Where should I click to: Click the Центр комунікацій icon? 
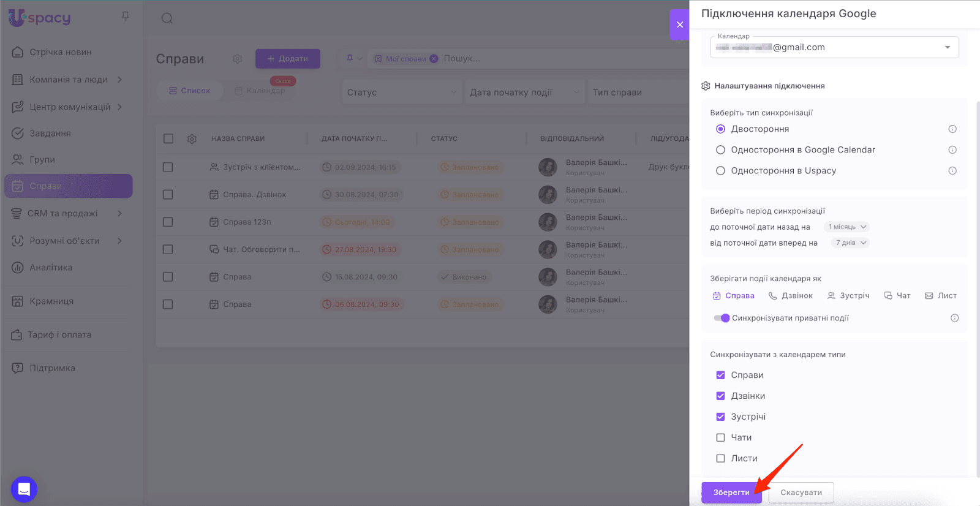[x=18, y=107]
